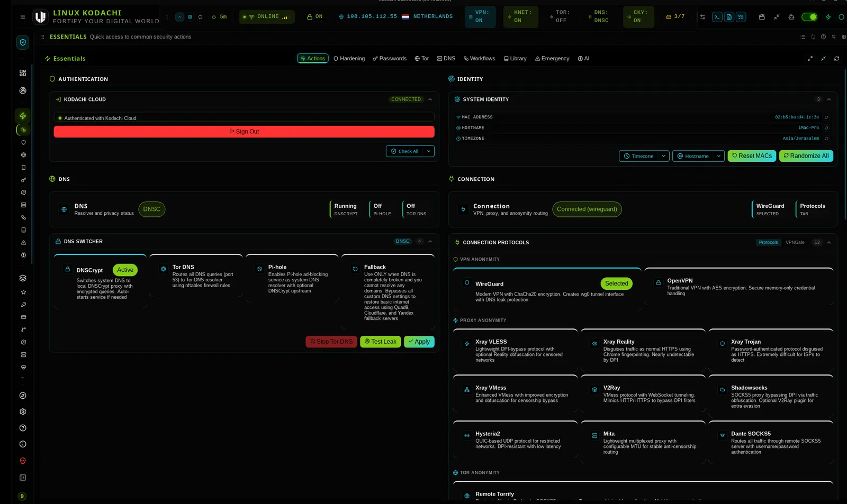This screenshot has width=847, height=504.
Task: Click the IP address 198.105.112.55
Action: point(372,17)
